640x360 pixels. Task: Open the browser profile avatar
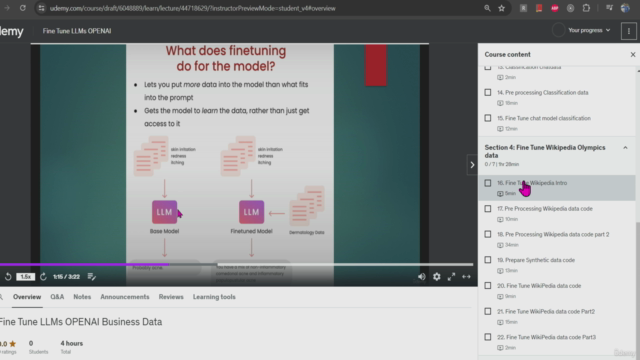pyautogui.click(x=625, y=8)
